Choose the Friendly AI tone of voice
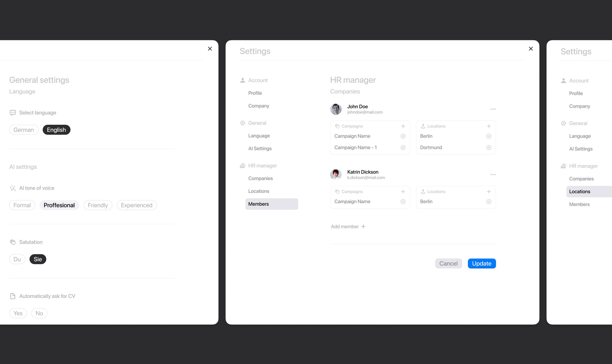This screenshot has height=364, width=612. 98,205
